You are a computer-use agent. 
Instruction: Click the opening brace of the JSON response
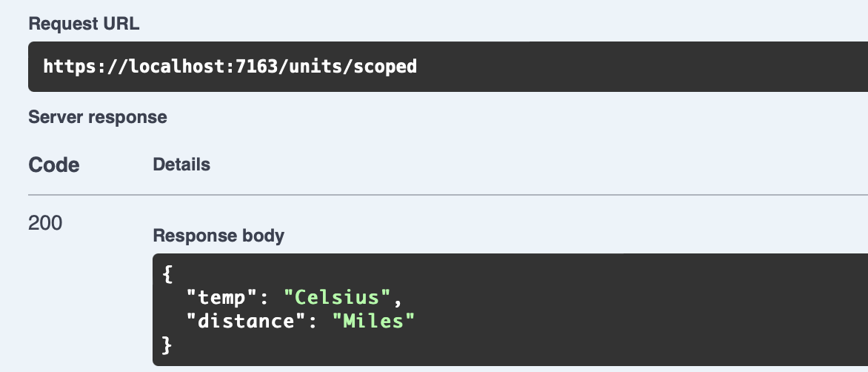[x=167, y=274]
